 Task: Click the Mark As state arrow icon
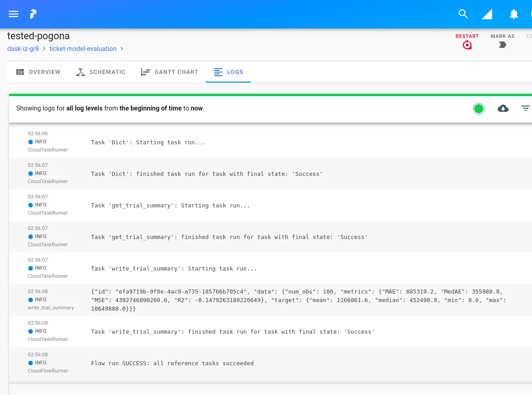[x=503, y=45]
